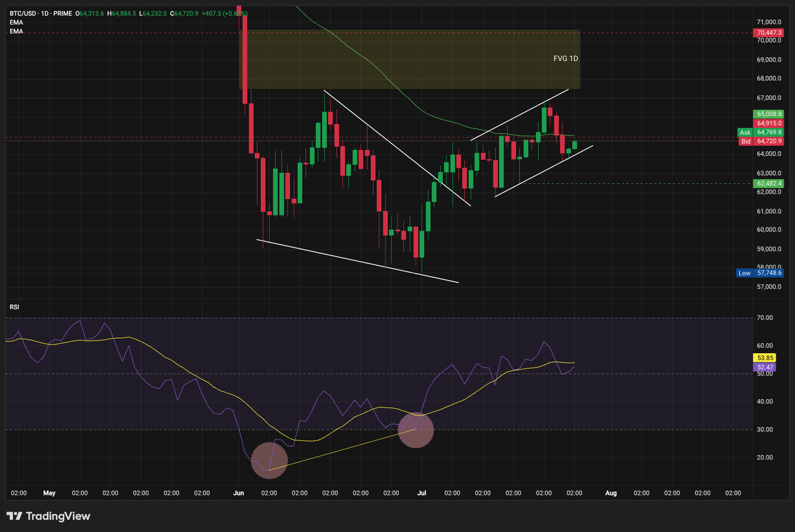The width and height of the screenshot is (795, 532).
Task: Click the 60,000.0 price axis label
Action: [x=770, y=230]
